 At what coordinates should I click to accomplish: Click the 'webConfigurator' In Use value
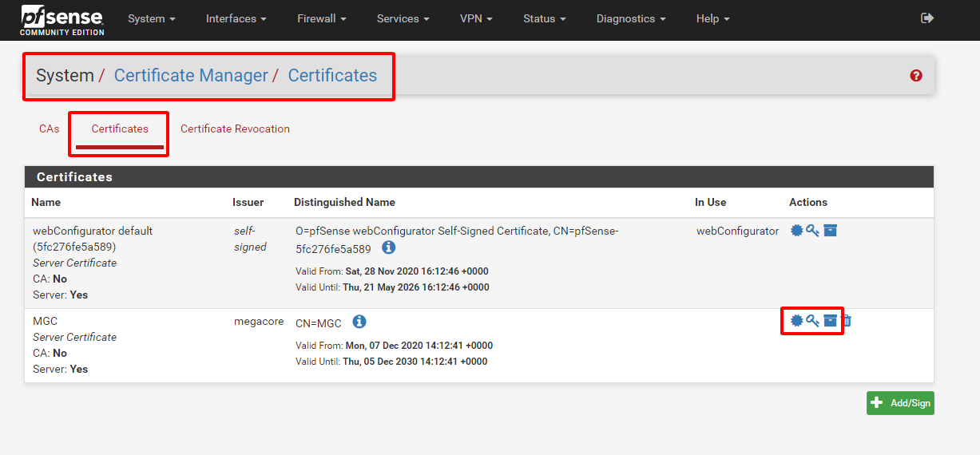[x=737, y=231]
